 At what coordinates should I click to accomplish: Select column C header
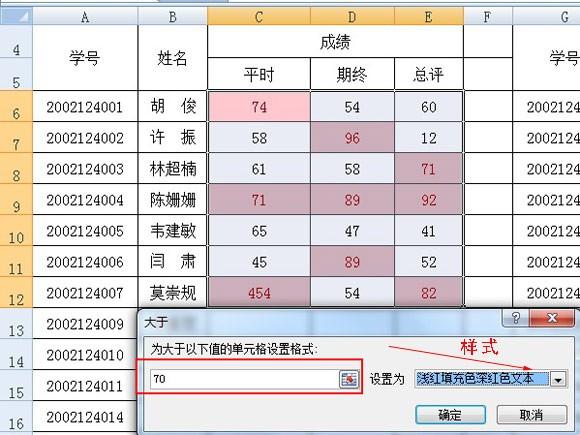[x=259, y=17]
